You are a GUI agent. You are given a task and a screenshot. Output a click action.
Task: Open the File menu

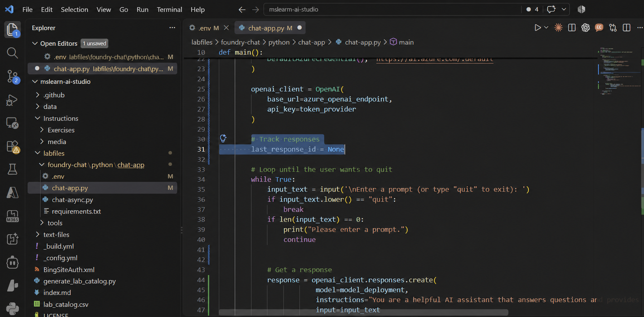tap(27, 10)
